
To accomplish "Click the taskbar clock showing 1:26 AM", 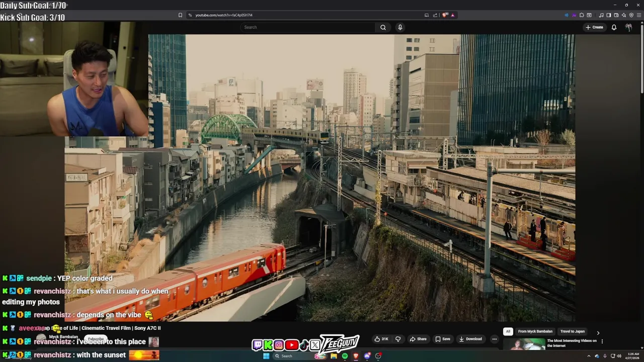I will coord(632,356).
